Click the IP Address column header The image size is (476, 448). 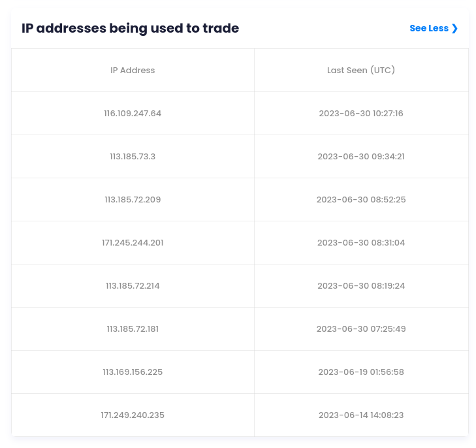coord(133,71)
